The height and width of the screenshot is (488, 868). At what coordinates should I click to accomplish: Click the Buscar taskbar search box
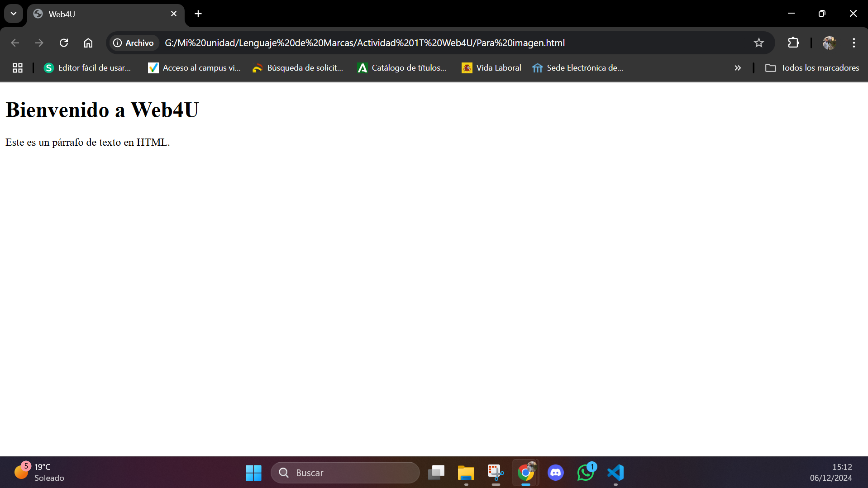click(346, 473)
